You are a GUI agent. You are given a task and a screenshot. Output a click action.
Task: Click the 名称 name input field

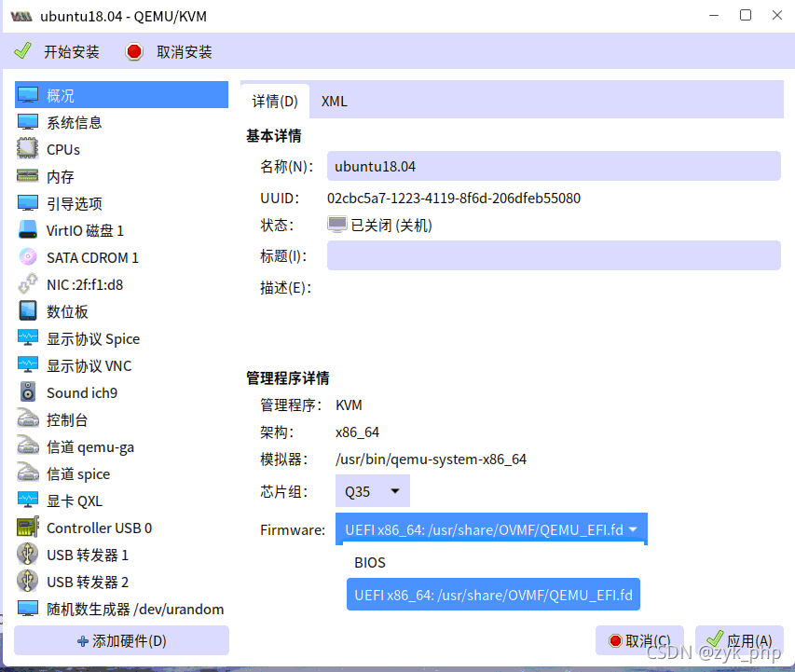pyautogui.click(x=554, y=165)
